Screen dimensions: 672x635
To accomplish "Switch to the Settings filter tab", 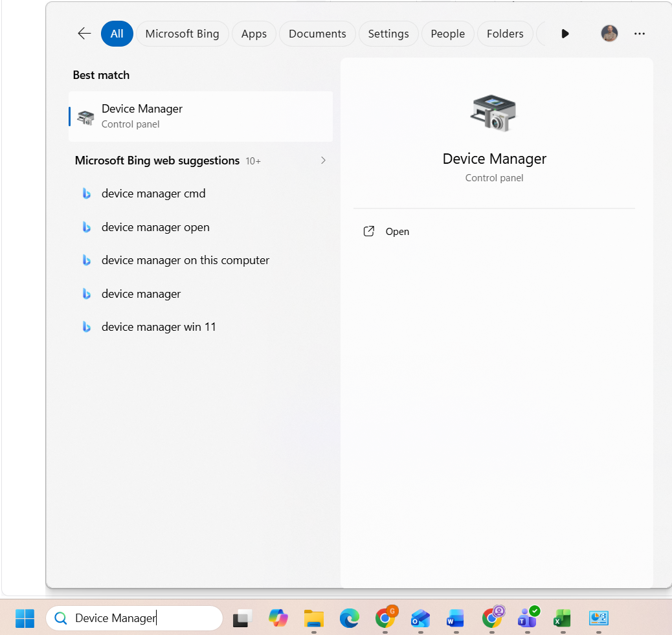I will (388, 34).
